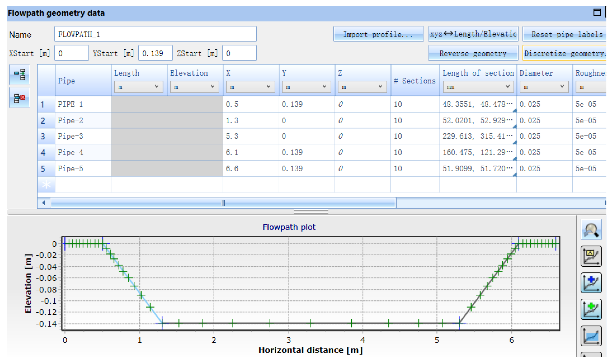Click the horizontal table scrollbar thumb

point(223,203)
